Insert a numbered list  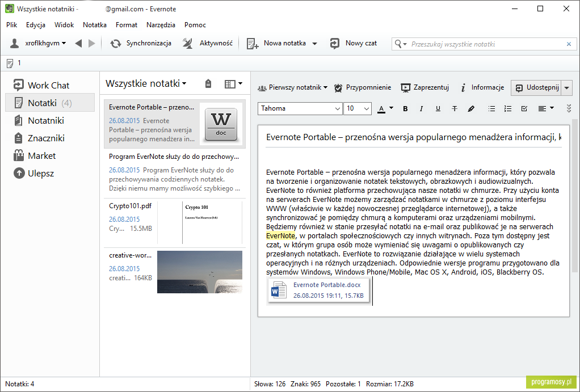(508, 109)
